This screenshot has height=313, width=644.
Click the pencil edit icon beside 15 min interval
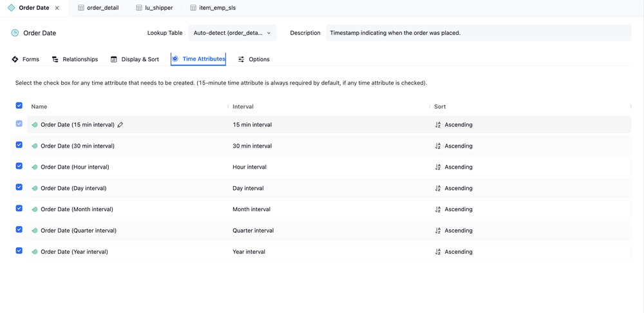click(120, 125)
